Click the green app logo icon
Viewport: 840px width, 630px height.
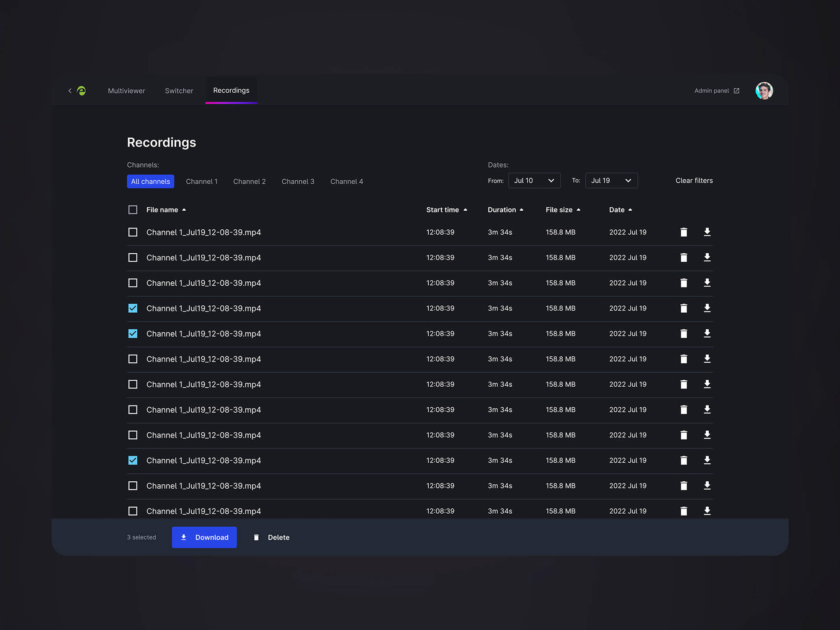coord(81,91)
